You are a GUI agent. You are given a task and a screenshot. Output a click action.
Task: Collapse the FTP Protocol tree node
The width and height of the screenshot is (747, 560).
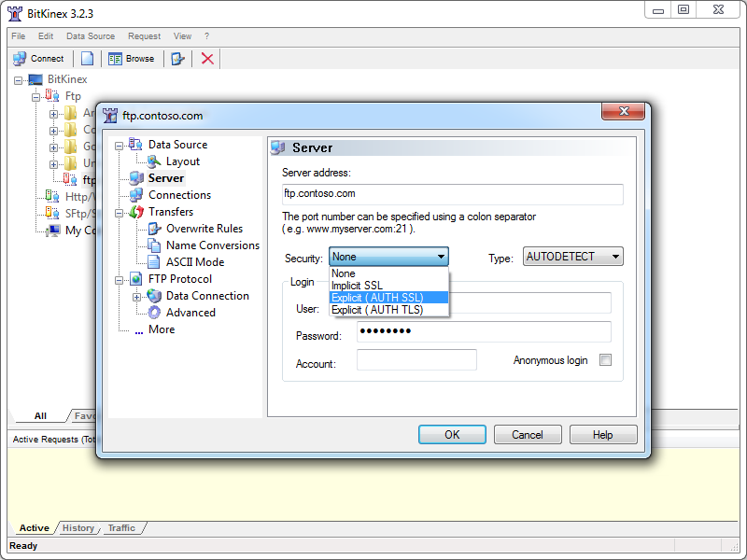pyautogui.click(x=119, y=279)
